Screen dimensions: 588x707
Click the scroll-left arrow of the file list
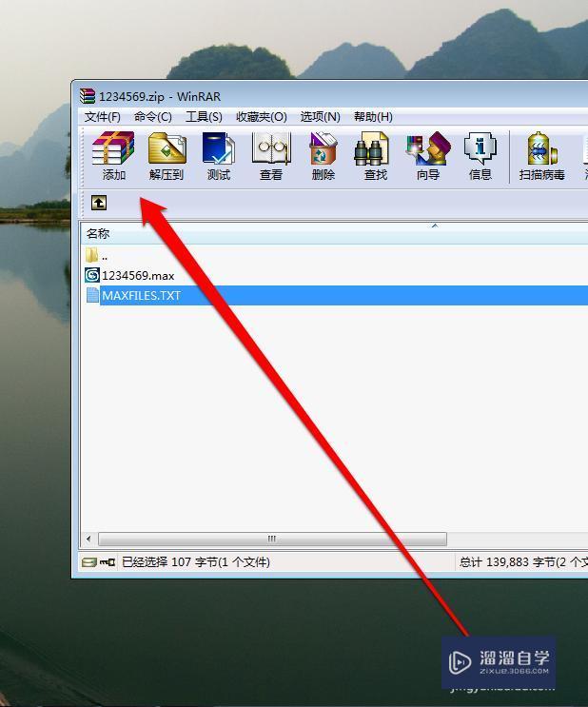[x=88, y=539]
